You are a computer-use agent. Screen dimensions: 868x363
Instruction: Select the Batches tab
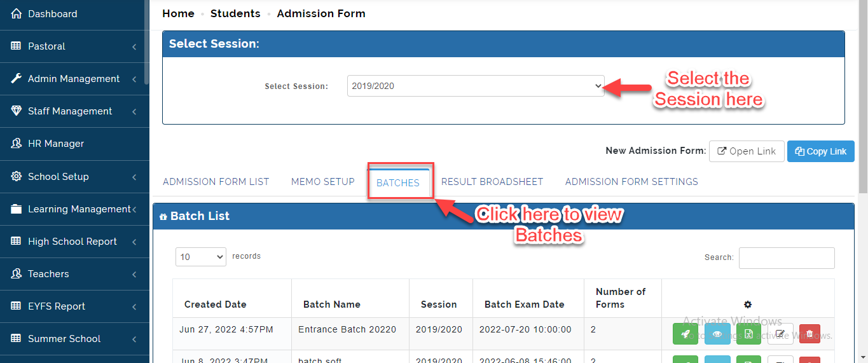point(398,182)
